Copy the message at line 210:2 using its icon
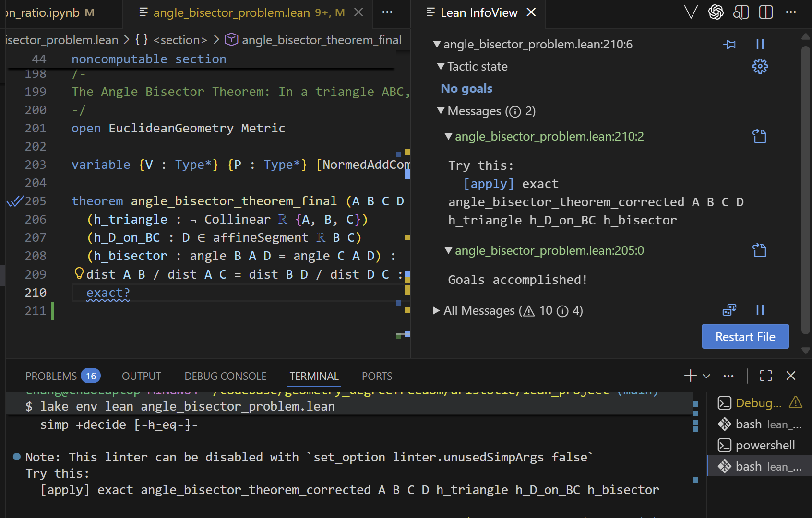Screen dimensions: 812x518 759,136
